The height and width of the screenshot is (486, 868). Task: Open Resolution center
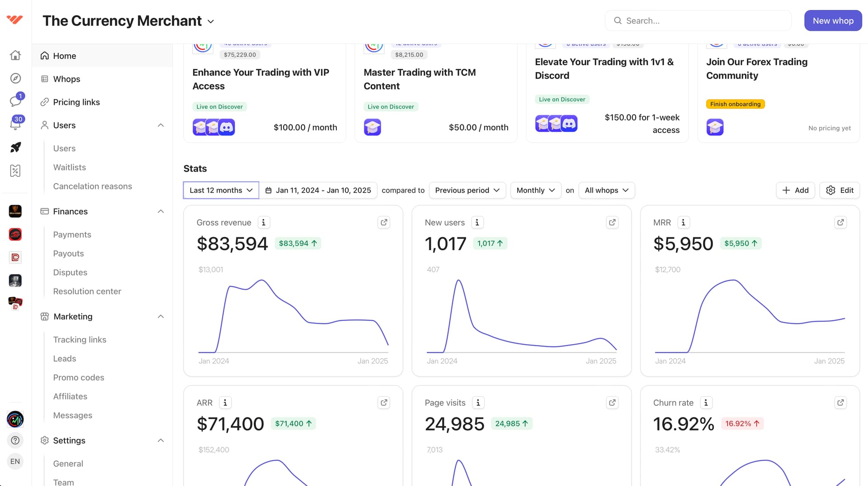pyautogui.click(x=87, y=292)
